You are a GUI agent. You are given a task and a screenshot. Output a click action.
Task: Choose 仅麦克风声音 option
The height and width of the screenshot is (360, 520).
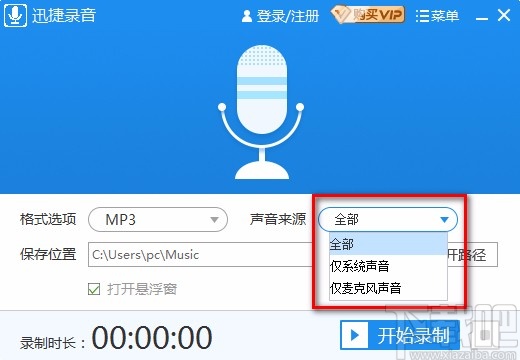click(388, 288)
